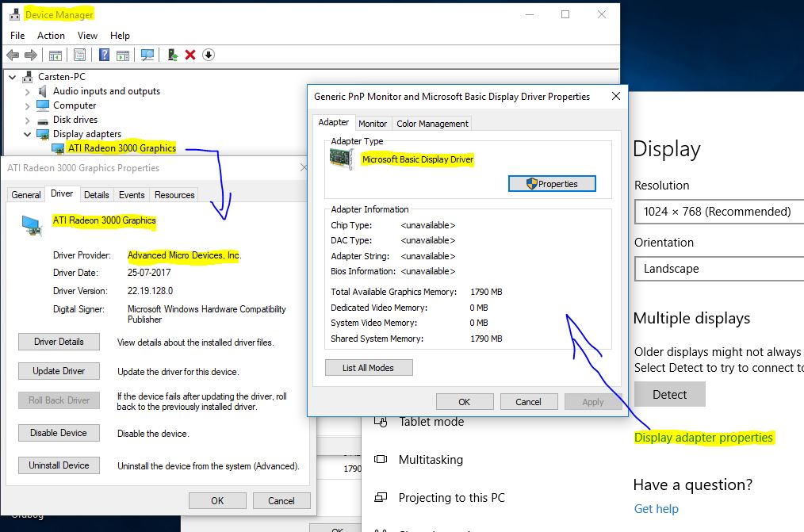Open the Display adapter properties link
Screen dimensions: 804x532
703,438
